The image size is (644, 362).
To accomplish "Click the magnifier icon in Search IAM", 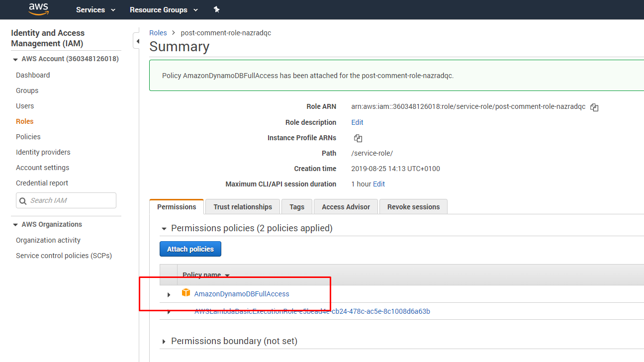I will coord(23,201).
